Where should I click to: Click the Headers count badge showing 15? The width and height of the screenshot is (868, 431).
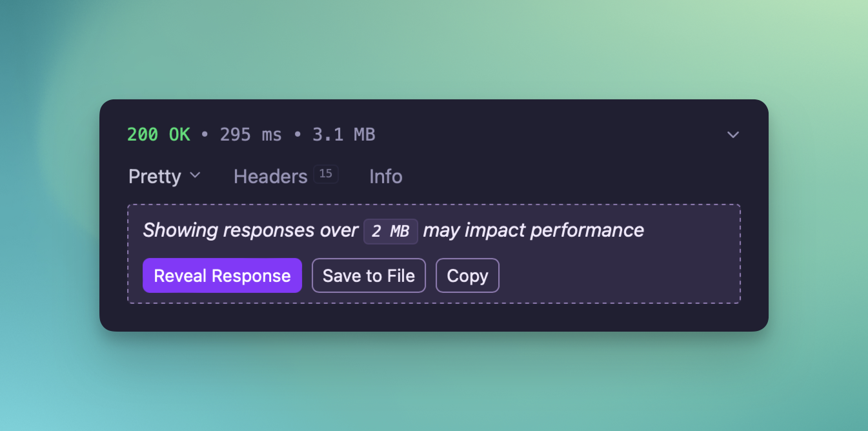326,174
